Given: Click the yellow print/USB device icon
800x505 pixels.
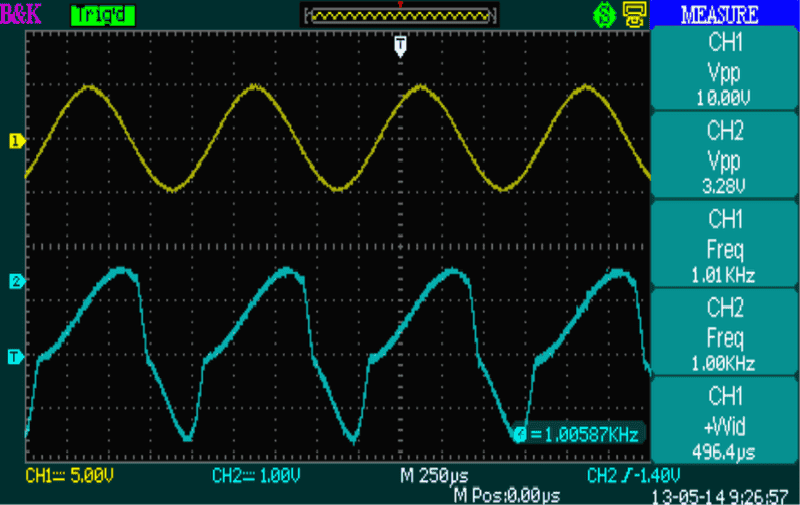Looking at the screenshot, I should pyautogui.click(x=634, y=14).
